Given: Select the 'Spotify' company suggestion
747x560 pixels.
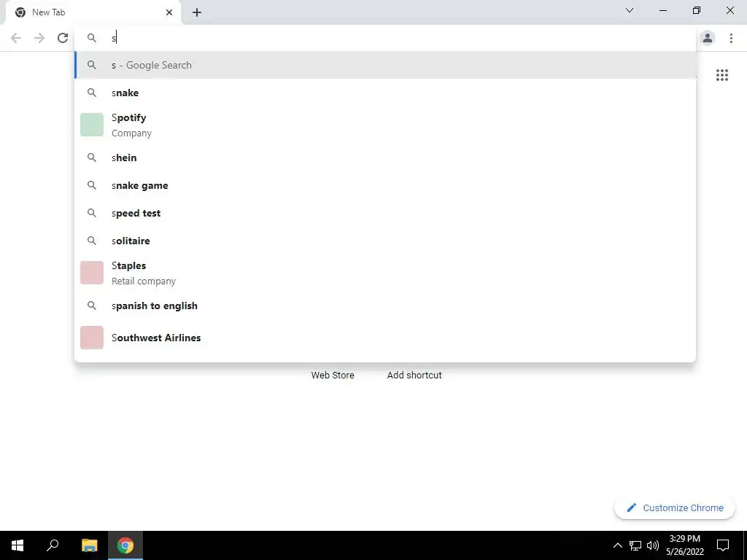Looking at the screenshot, I should [385, 125].
